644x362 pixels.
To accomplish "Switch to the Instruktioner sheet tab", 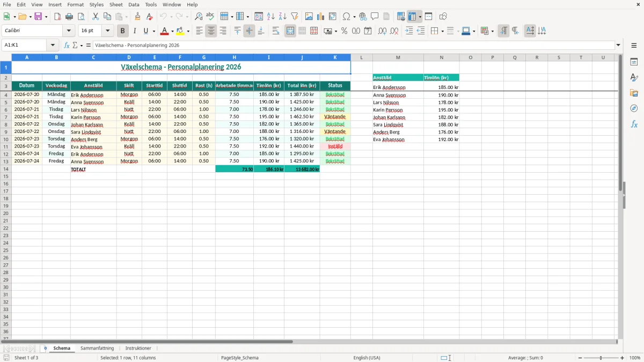I will pos(138,348).
